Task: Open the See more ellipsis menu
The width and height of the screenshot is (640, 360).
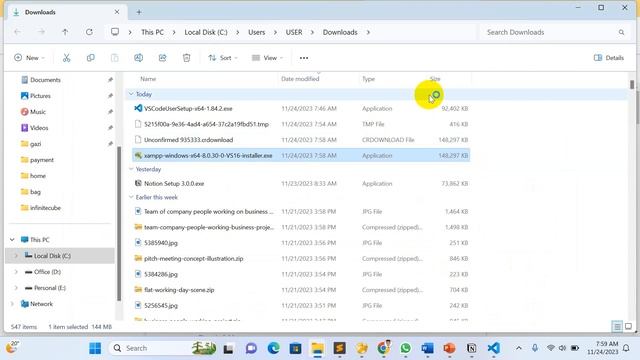Action: pyautogui.click(x=304, y=58)
